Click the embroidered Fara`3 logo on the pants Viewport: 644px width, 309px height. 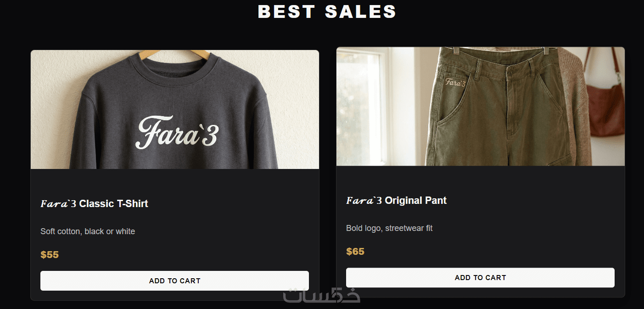(x=455, y=83)
